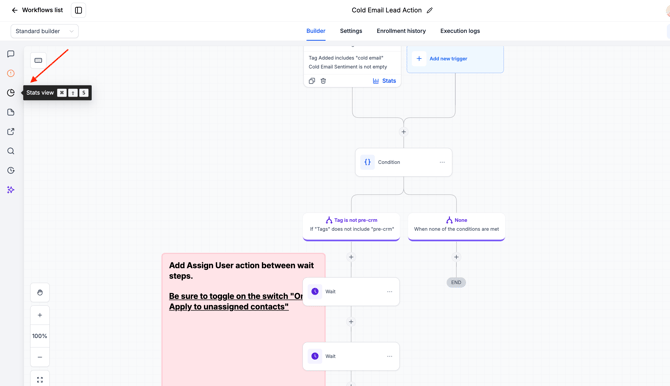The image size is (670, 386).
Task: Toggle hand pan mode on canvas
Action: pos(40,293)
